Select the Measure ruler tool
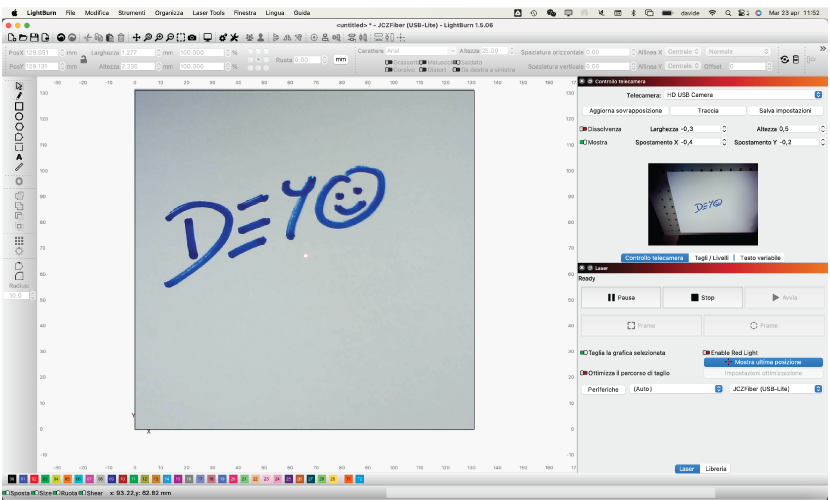 [19, 167]
